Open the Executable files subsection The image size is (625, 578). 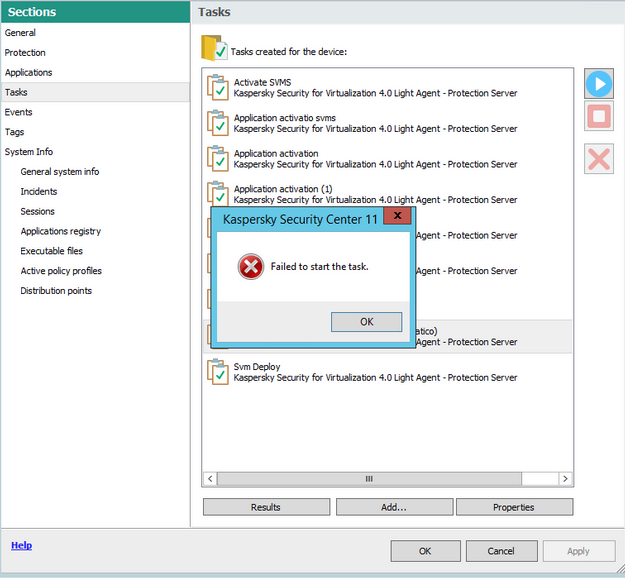(x=51, y=251)
